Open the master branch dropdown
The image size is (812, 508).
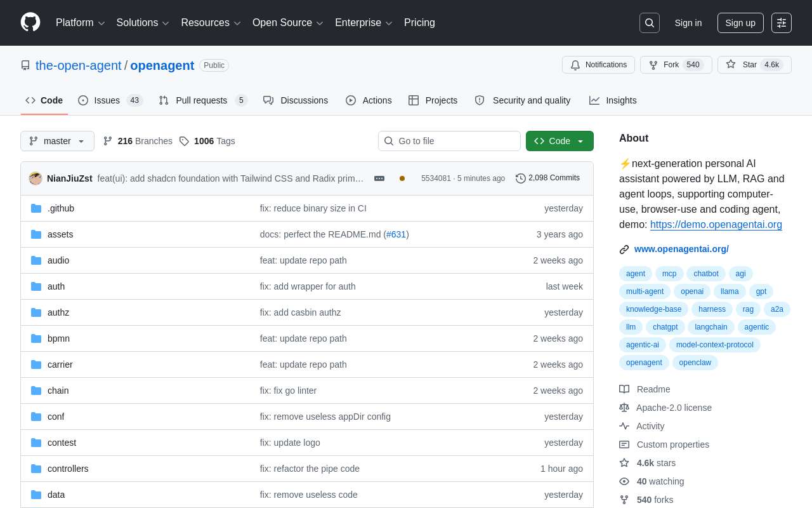(57, 141)
